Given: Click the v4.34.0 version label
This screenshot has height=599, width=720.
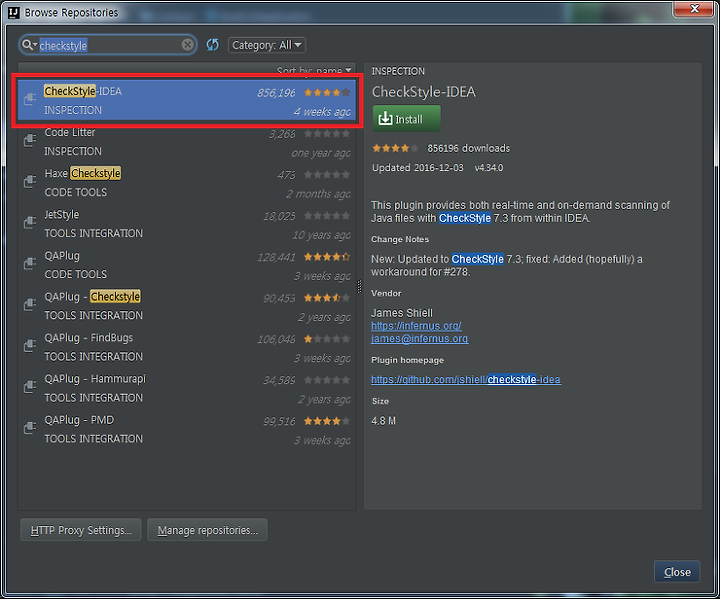Looking at the screenshot, I should (489, 168).
